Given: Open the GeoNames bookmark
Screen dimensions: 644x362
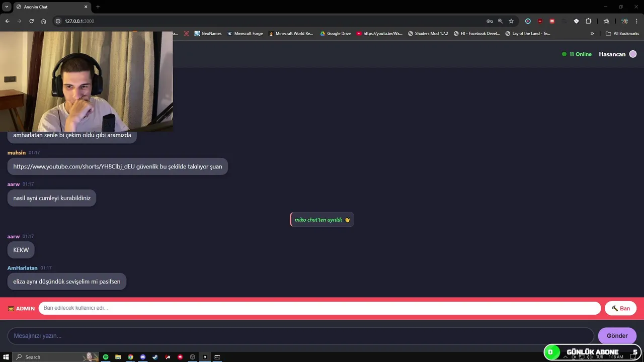Looking at the screenshot, I should point(207,34).
